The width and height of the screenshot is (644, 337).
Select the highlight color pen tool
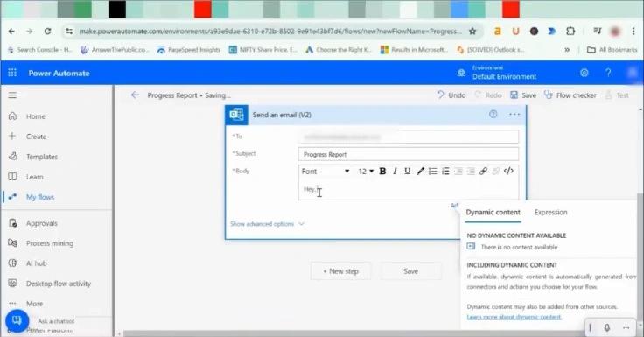[420, 171]
